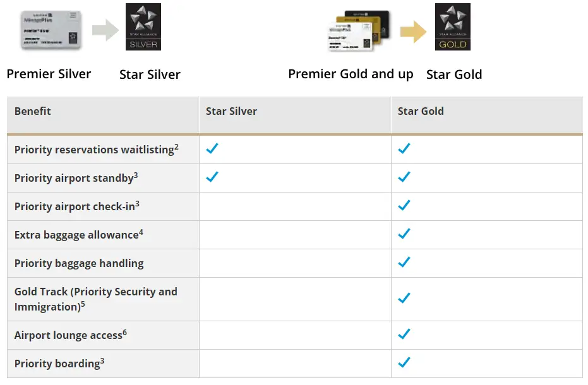Click Star Silver checkmark for Priority reservations waitlisting

[212, 149]
